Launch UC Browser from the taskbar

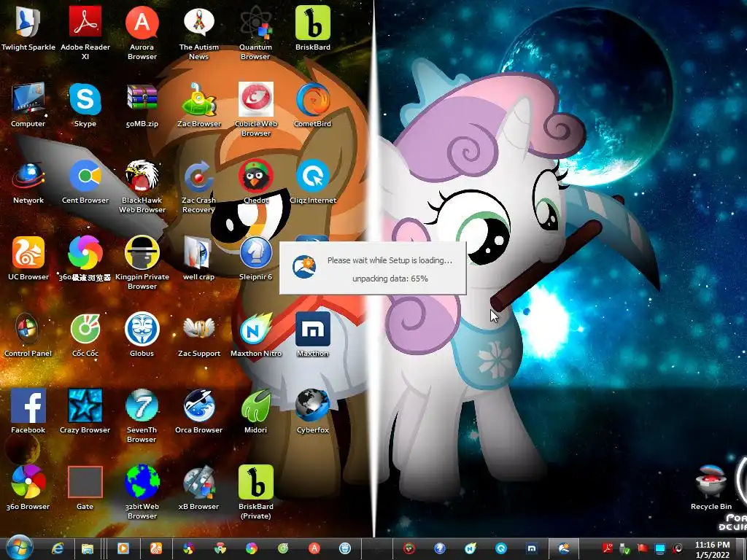156,549
